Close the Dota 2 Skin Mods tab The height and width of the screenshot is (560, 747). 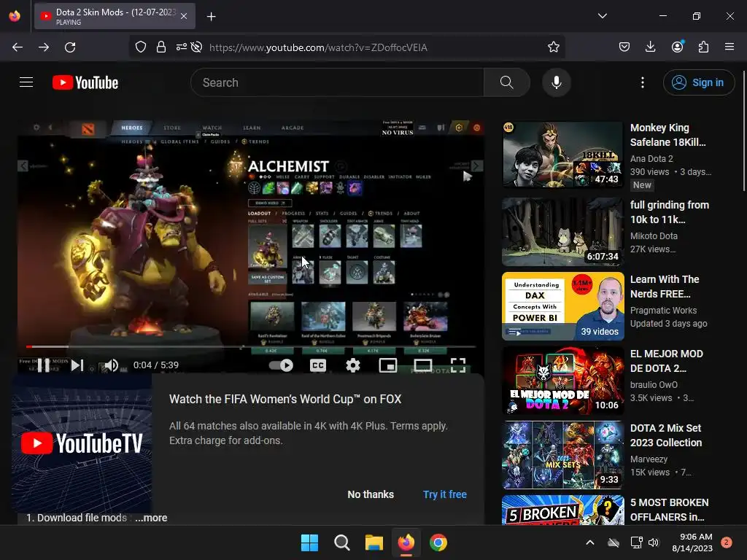click(184, 16)
